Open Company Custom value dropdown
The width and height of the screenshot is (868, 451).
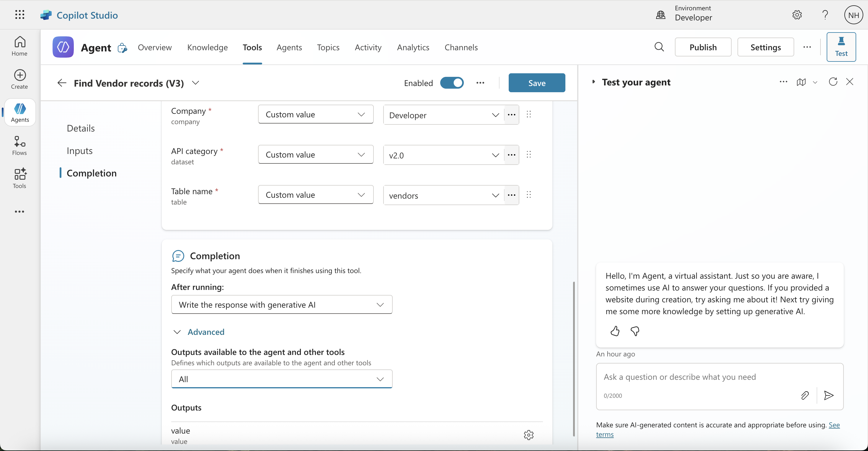coord(315,114)
